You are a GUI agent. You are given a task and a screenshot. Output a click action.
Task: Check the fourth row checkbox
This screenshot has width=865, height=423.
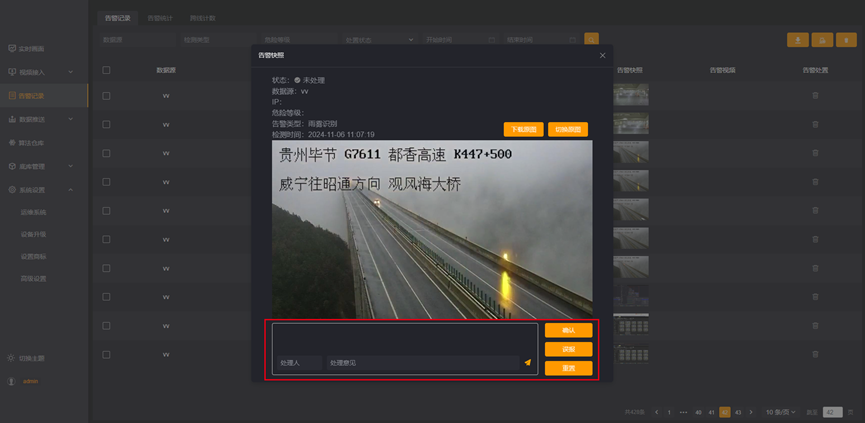tap(106, 181)
